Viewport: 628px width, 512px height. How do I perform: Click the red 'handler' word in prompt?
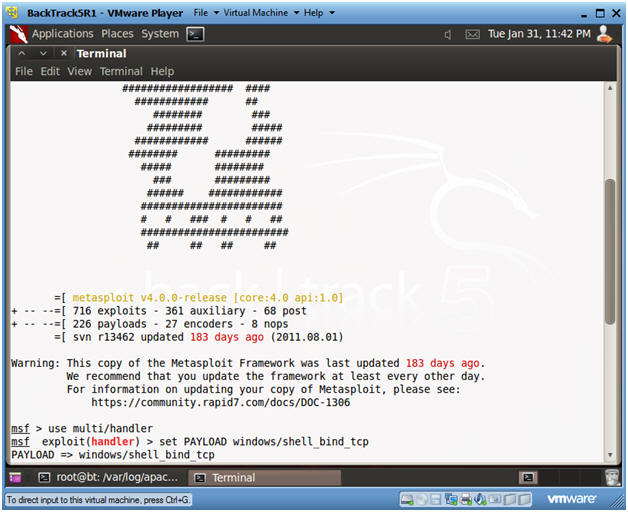tap(113, 441)
